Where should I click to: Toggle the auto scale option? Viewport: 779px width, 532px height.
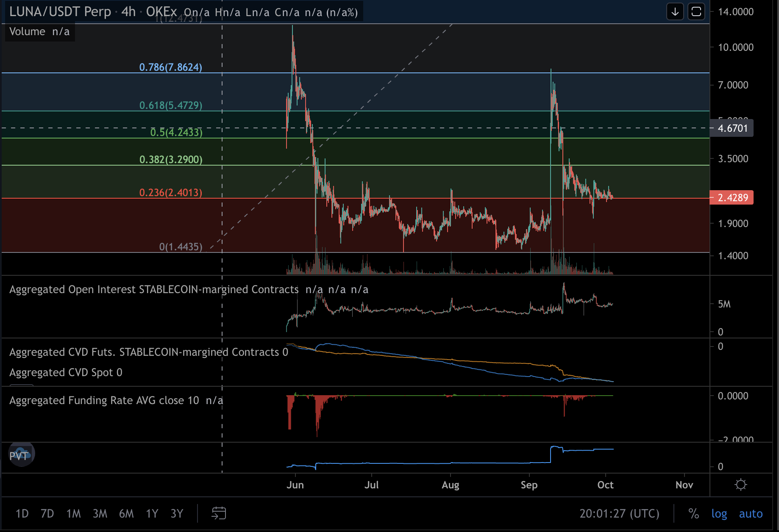(751, 513)
